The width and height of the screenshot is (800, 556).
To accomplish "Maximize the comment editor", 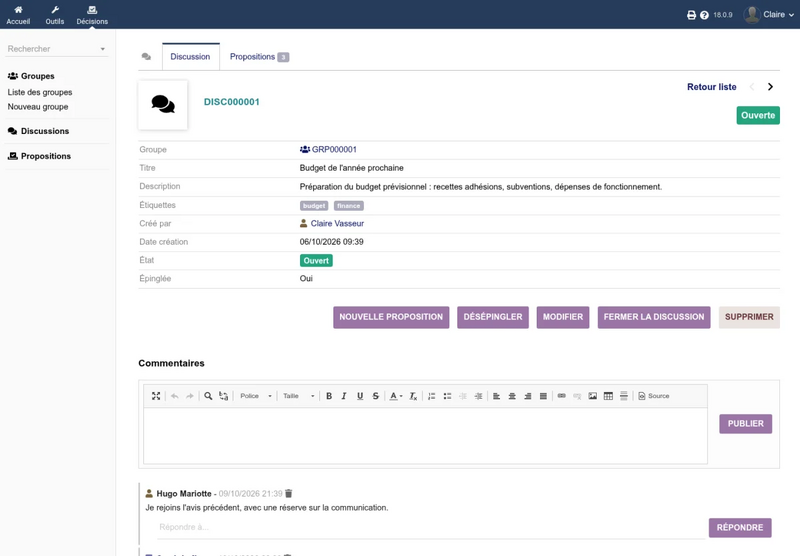I will pyautogui.click(x=156, y=396).
